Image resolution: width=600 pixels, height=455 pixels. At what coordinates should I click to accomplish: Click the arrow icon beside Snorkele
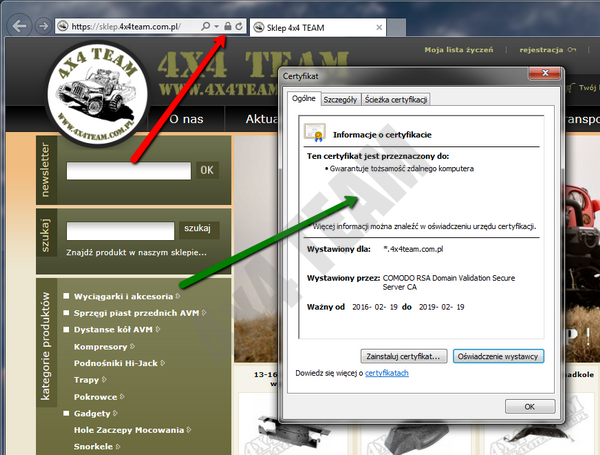118,446
